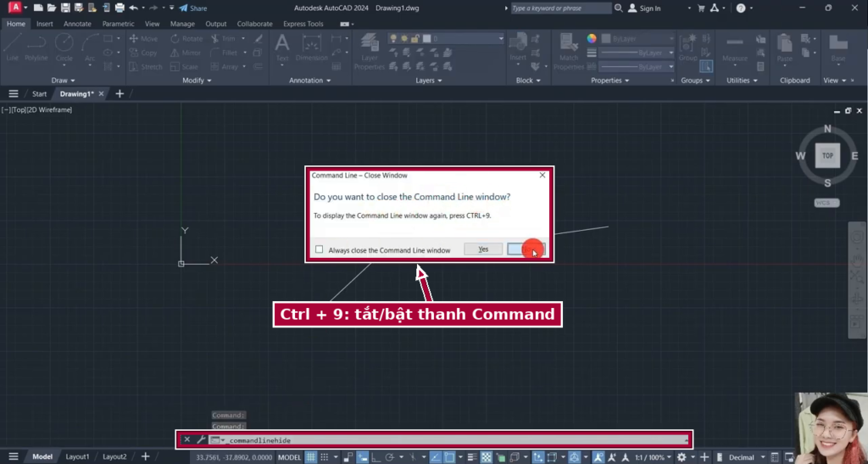Select the Arc tool

(90, 48)
